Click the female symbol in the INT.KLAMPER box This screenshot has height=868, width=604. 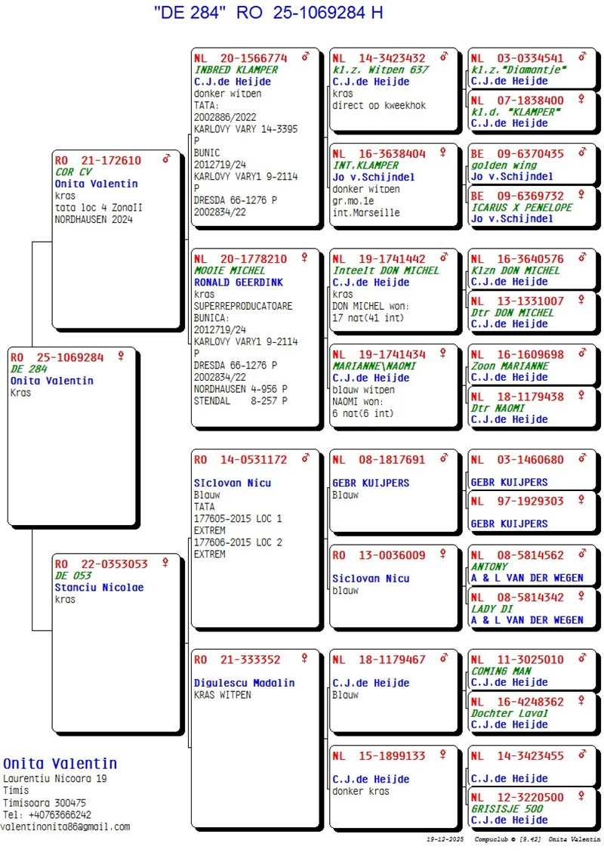443,153
